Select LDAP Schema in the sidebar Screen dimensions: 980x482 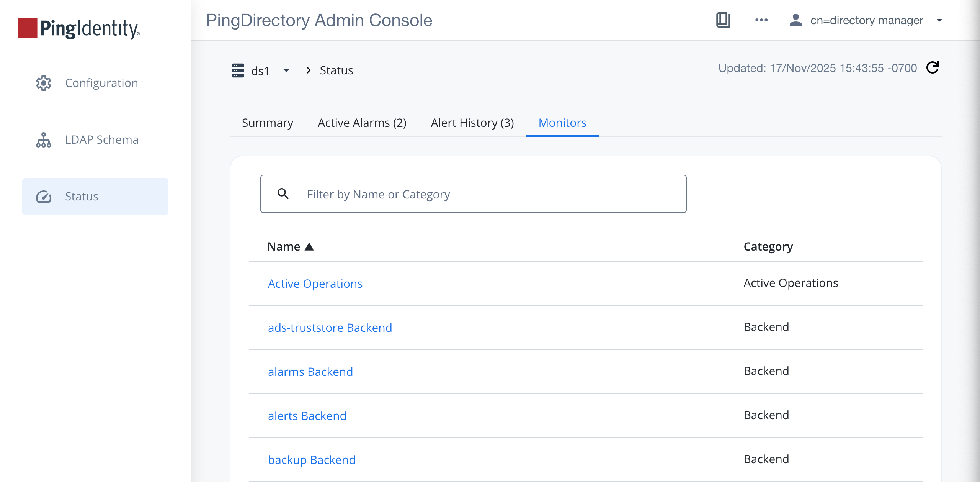101,139
